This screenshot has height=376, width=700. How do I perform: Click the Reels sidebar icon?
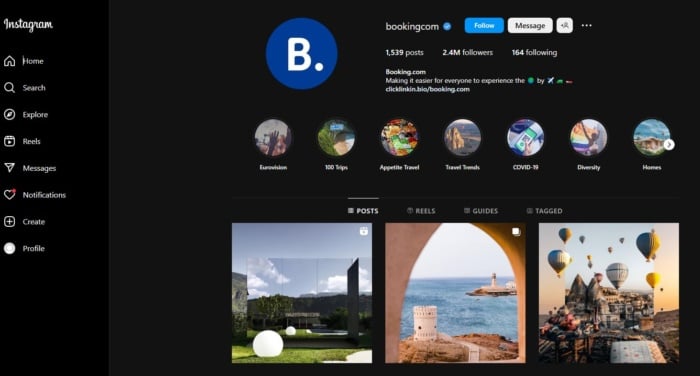[9, 141]
